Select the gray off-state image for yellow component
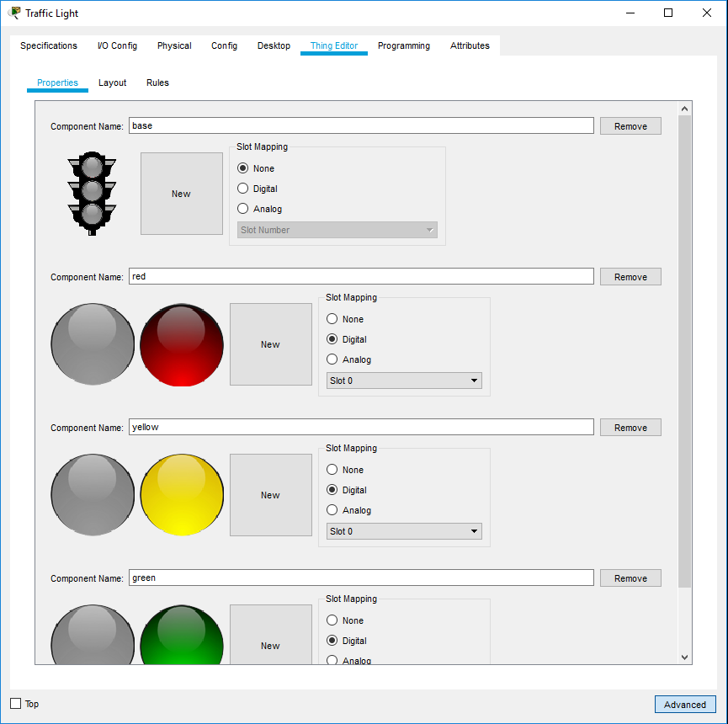 point(93,494)
